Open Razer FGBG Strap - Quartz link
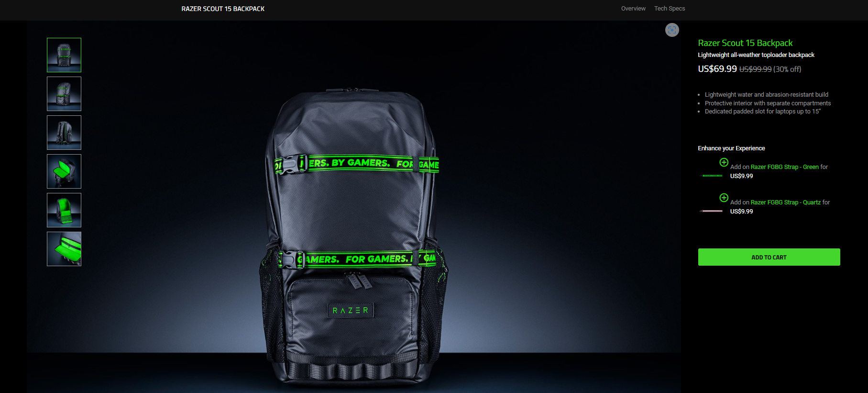Image resolution: width=868 pixels, height=393 pixels. (x=786, y=202)
